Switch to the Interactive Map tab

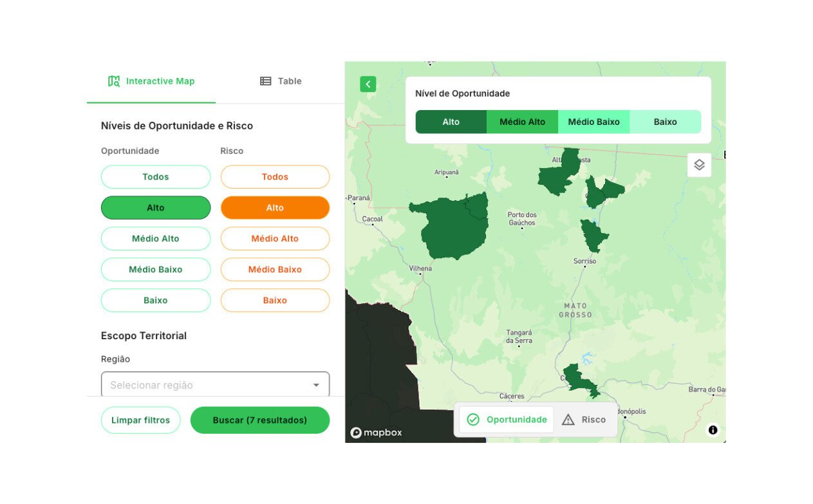pos(151,81)
